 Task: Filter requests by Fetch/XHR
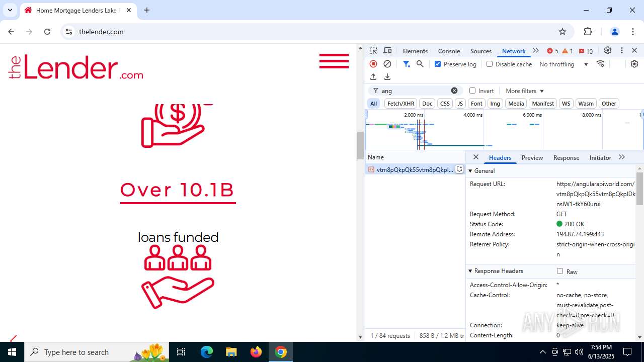pyautogui.click(x=401, y=104)
